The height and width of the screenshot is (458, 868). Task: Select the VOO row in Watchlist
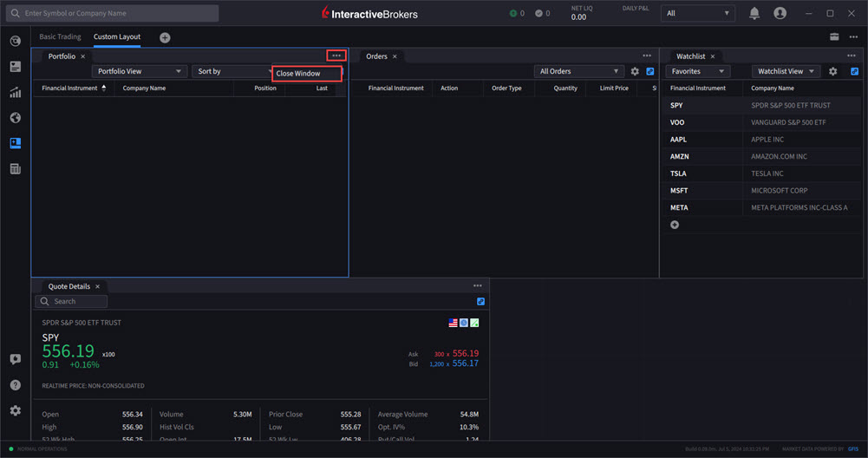click(761, 122)
